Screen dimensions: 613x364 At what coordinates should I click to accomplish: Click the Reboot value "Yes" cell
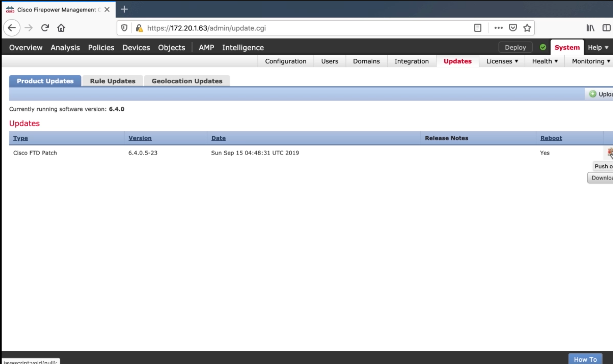(x=545, y=153)
